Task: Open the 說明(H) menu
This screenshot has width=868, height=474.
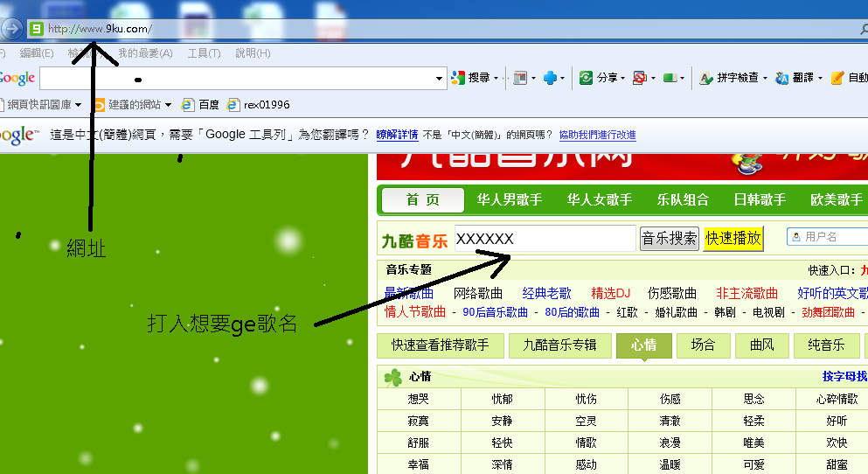Action: point(253,53)
